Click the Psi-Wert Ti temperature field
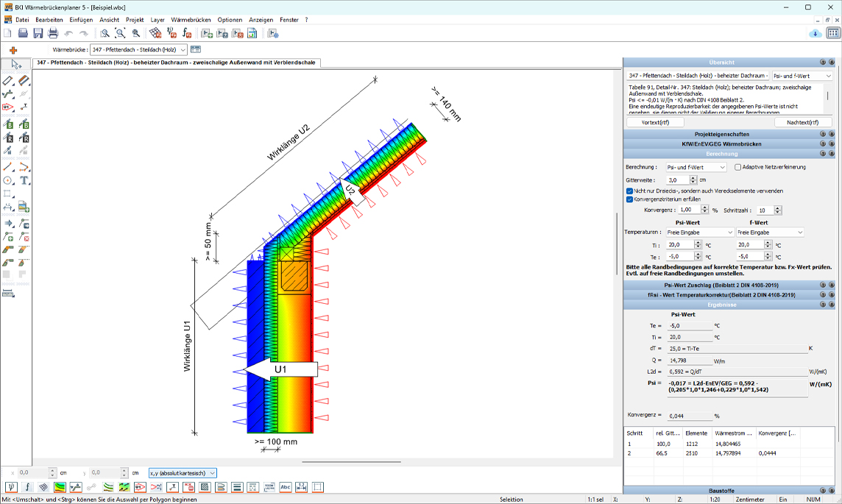Image resolution: width=842 pixels, height=504 pixels. point(680,245)
